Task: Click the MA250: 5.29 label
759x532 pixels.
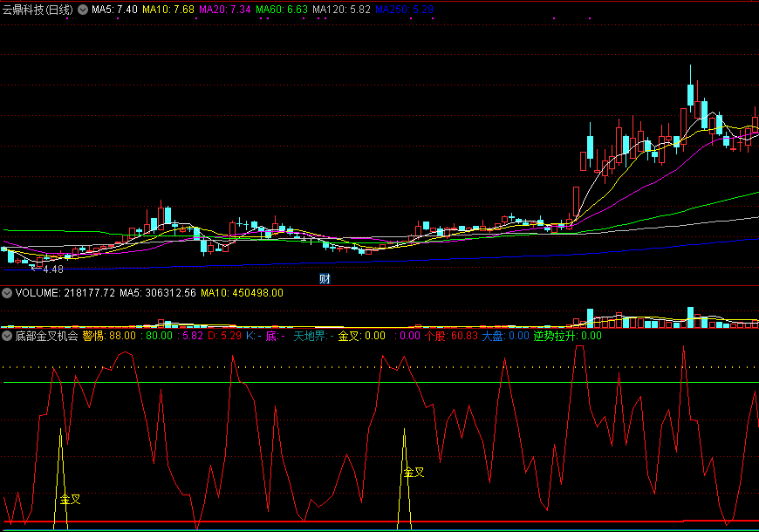Action: coord(404,10)
